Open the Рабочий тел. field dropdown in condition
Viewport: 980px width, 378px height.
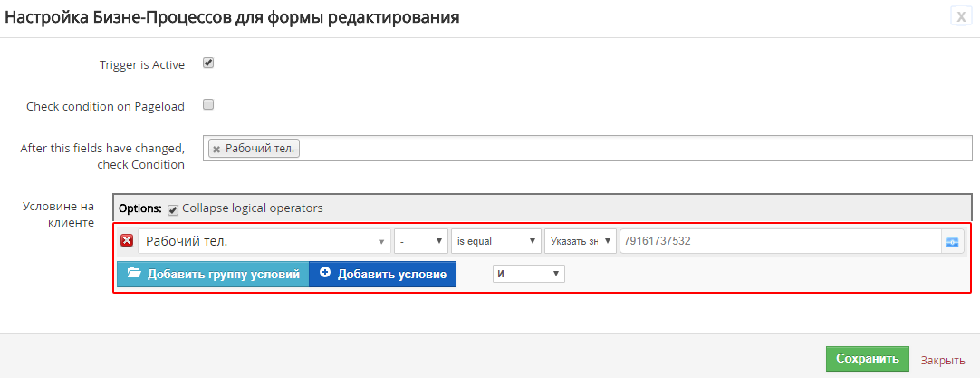[x=264, y=241]
